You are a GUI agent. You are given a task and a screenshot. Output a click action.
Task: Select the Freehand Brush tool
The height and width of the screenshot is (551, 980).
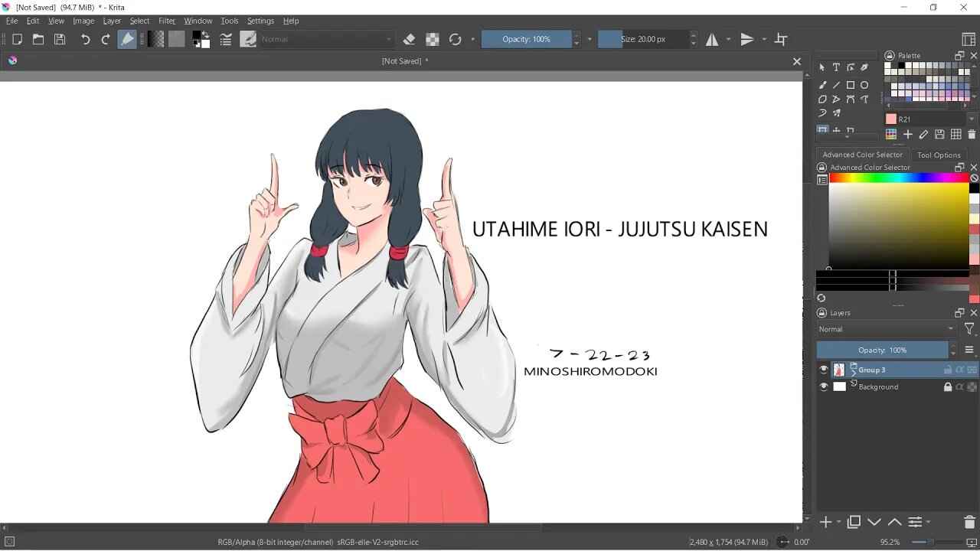[x=822, y=85]
